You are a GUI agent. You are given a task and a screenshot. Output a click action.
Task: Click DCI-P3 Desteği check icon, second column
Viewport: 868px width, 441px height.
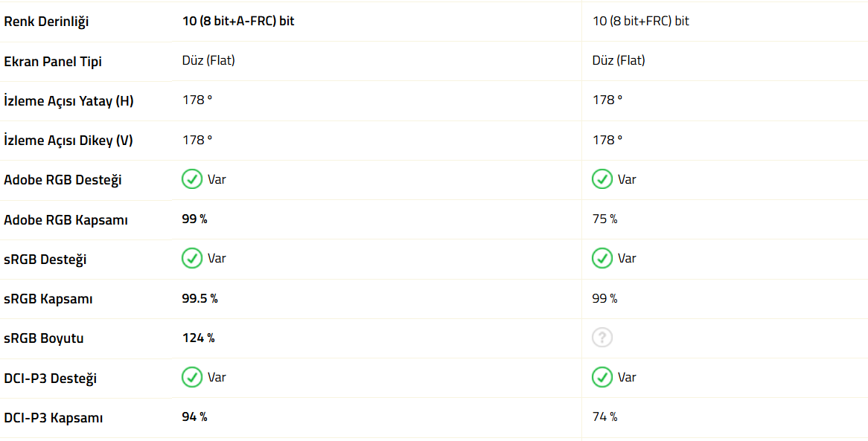coord(602,377)
